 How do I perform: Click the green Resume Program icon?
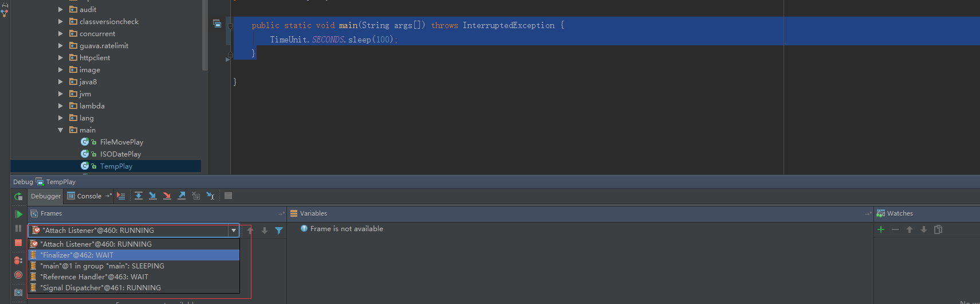point(18,214)
